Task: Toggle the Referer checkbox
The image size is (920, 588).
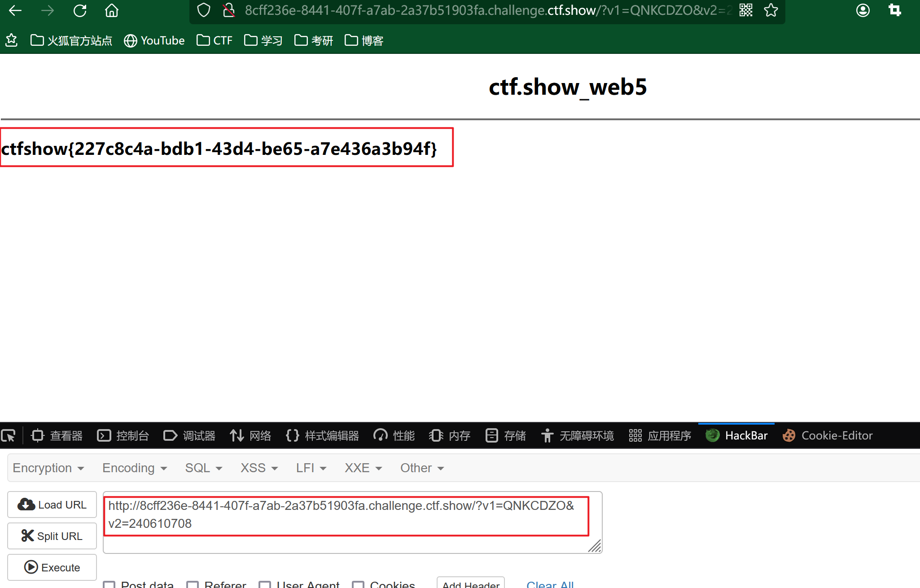Action: (193, 584)
